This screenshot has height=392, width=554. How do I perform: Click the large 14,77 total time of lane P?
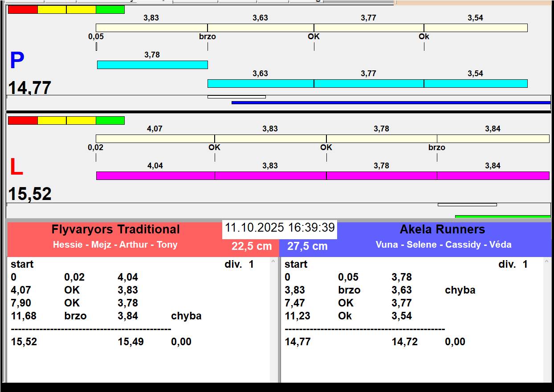30,88
